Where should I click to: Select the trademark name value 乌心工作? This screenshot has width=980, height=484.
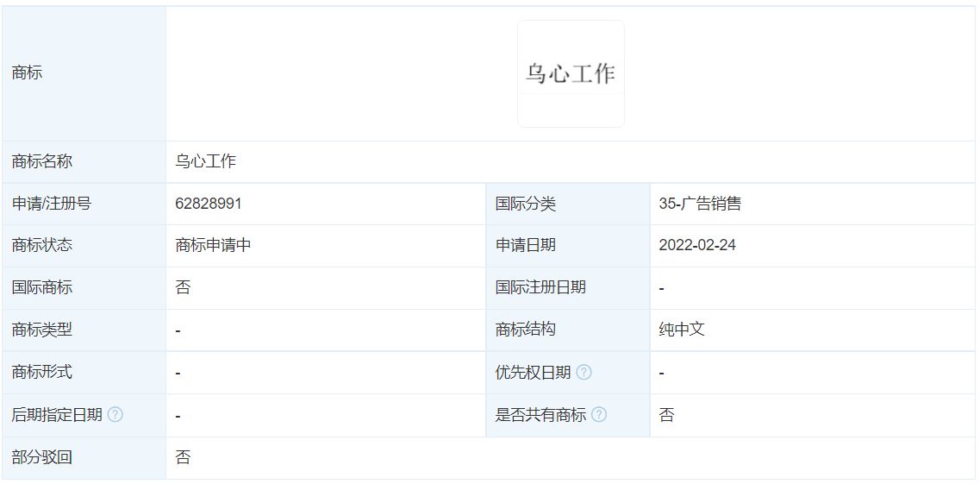tap(206, 161)
